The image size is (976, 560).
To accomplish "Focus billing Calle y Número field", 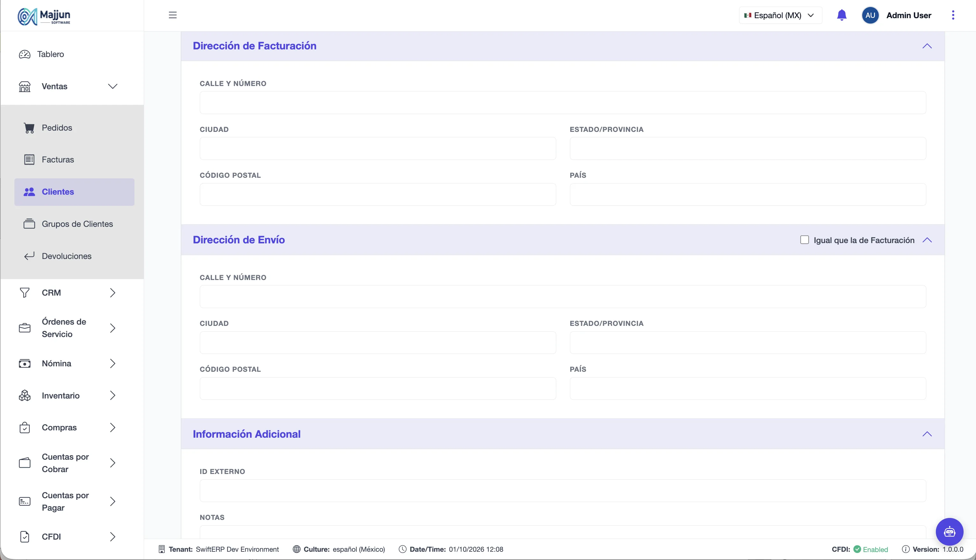I will [x=563, y=102].
